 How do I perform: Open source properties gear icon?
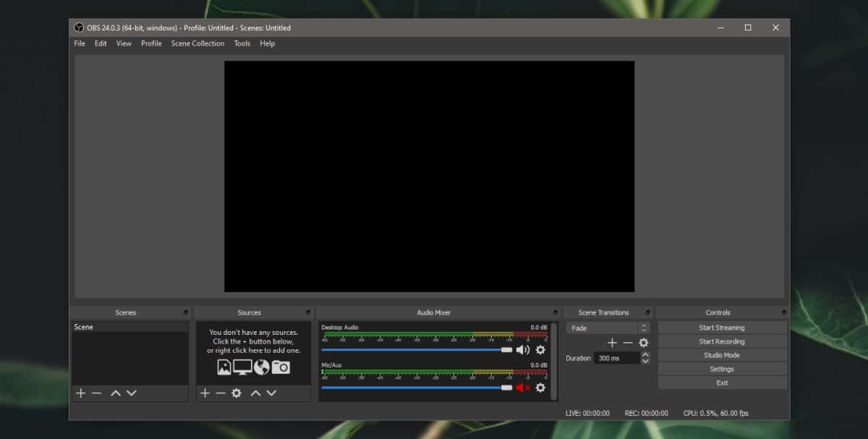(237, 393)
